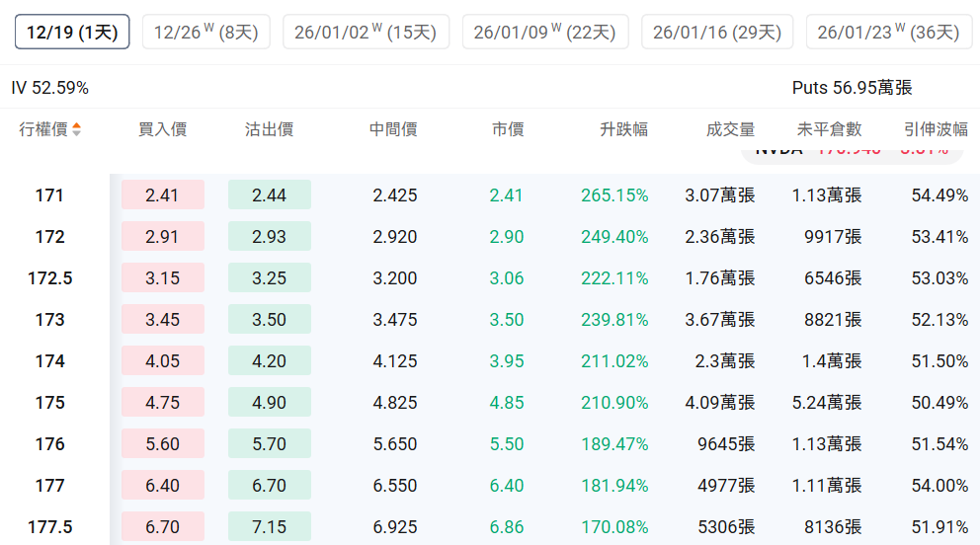Click the 未平倉數 column header
Viewport: 980px width, 545px height.
(x=829, y=129)
